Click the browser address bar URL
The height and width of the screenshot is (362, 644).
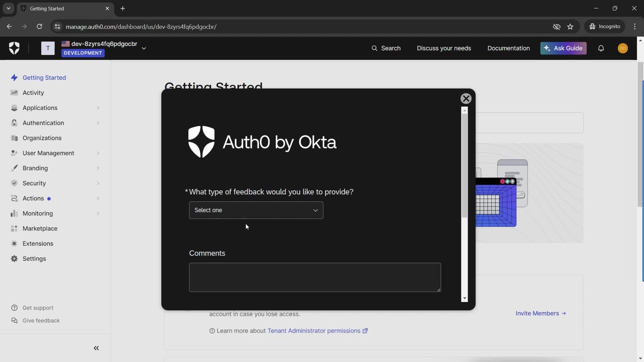141,26
